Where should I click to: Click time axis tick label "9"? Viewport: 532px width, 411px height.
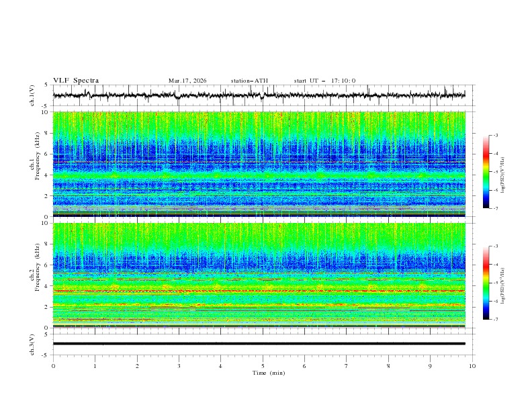(x=430, y=366)
